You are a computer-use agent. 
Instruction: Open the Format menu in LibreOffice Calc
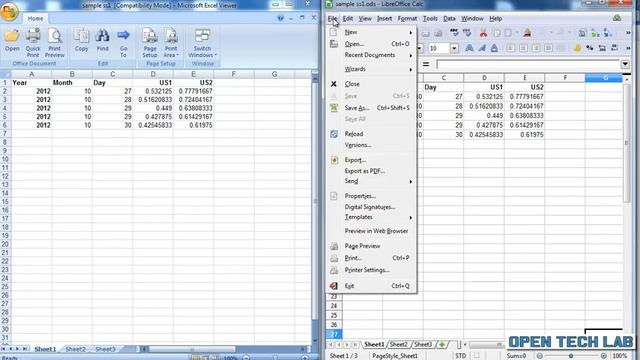pos(407,18)
